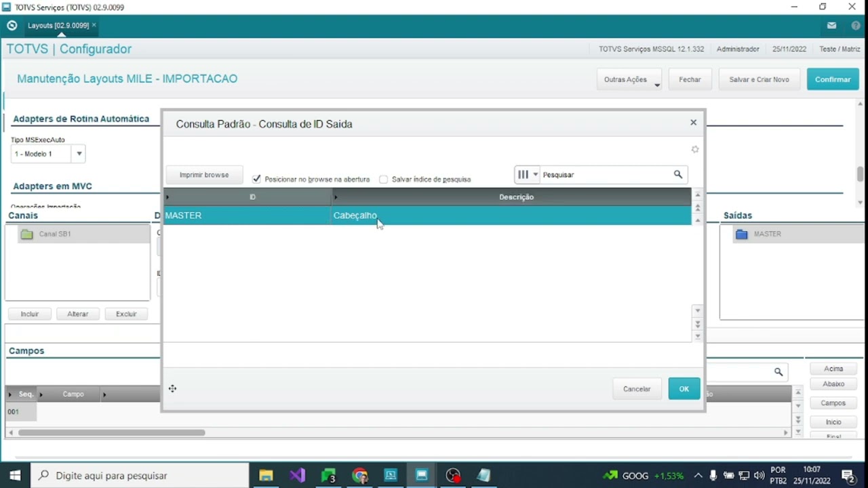Click the Campos horizontal scrollbar thumb
Screen dimensions: 868x488
[x=112, y=432]
